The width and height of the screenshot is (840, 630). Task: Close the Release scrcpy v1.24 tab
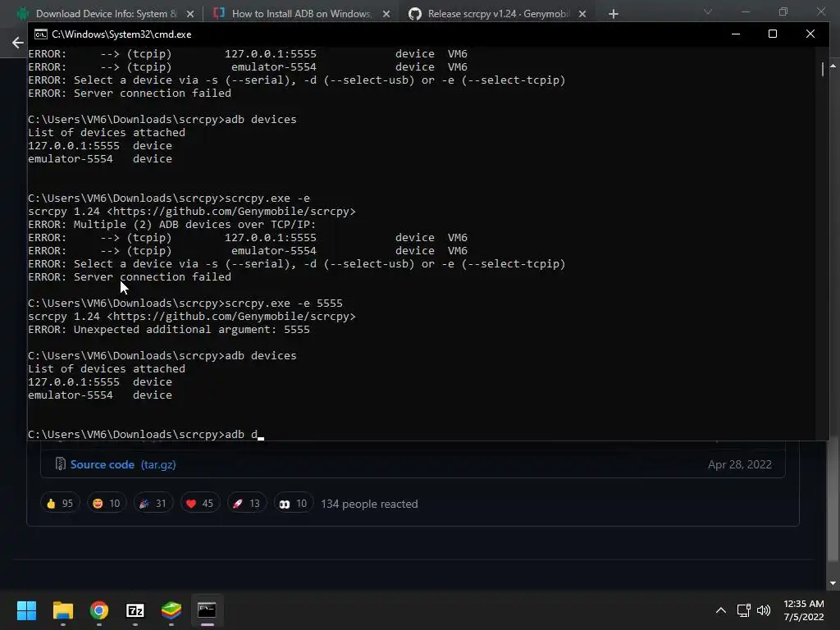pyautogui.click(x=582, y=14)
